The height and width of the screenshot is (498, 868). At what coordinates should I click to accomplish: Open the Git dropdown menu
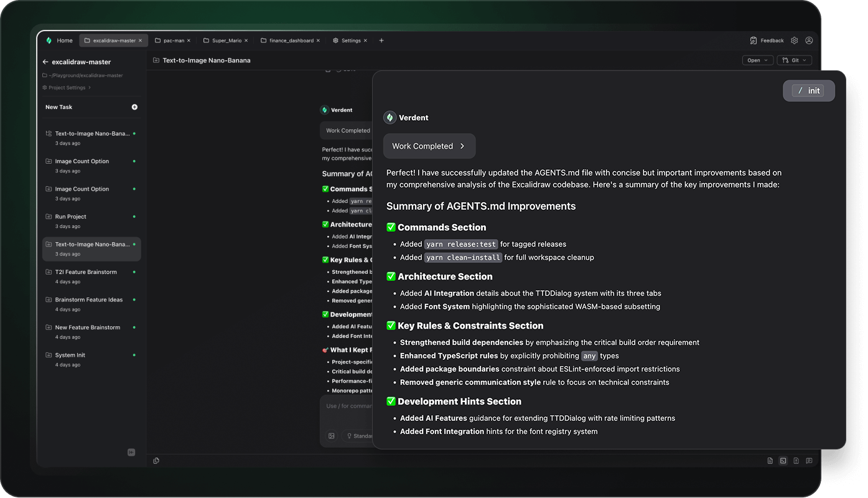click(x=794, y=60)
